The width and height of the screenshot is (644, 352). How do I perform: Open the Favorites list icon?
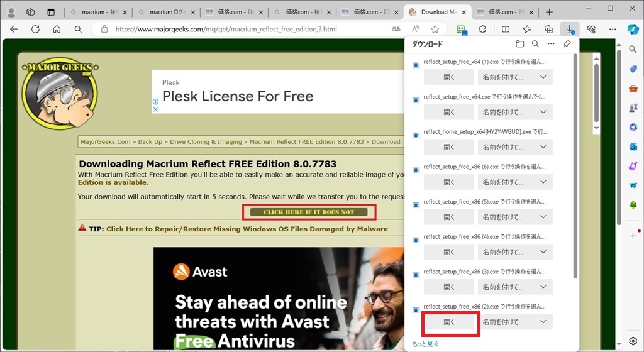pos(527,29)
